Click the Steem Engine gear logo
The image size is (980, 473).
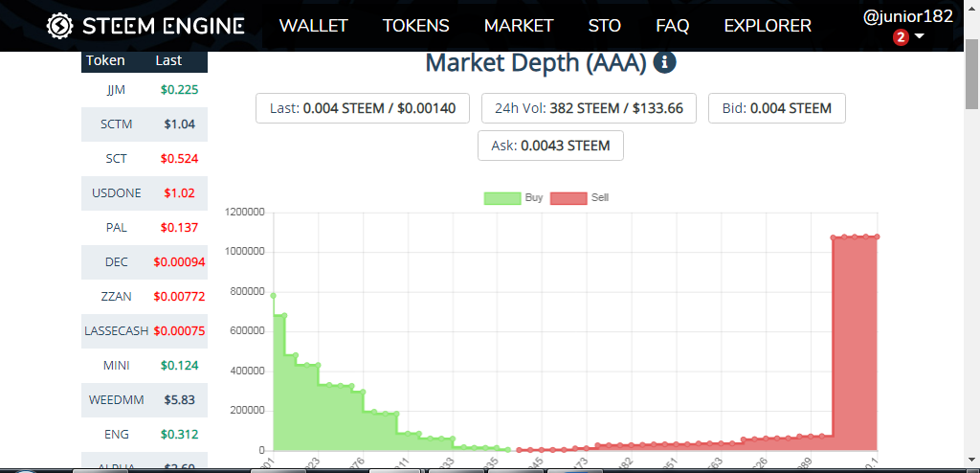tap(60, 26)
